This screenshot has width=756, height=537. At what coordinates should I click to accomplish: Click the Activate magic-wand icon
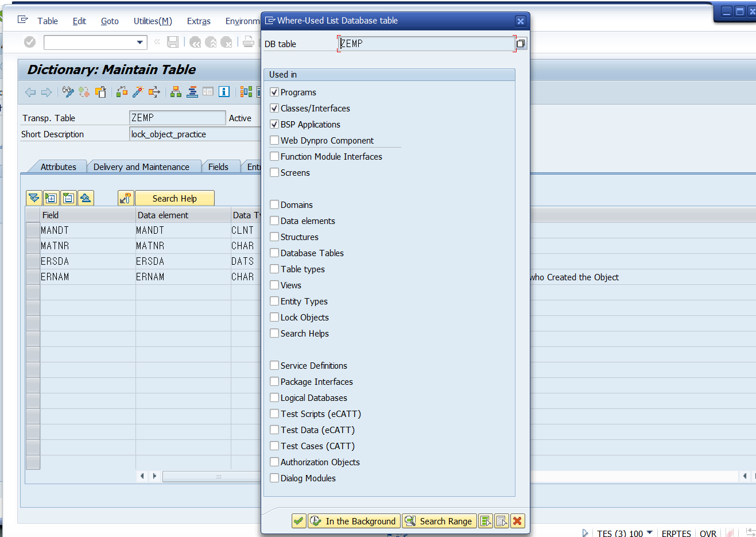(138, 92)
